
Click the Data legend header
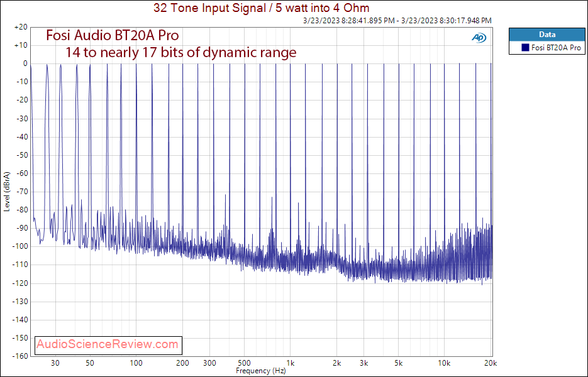[546, 35]
